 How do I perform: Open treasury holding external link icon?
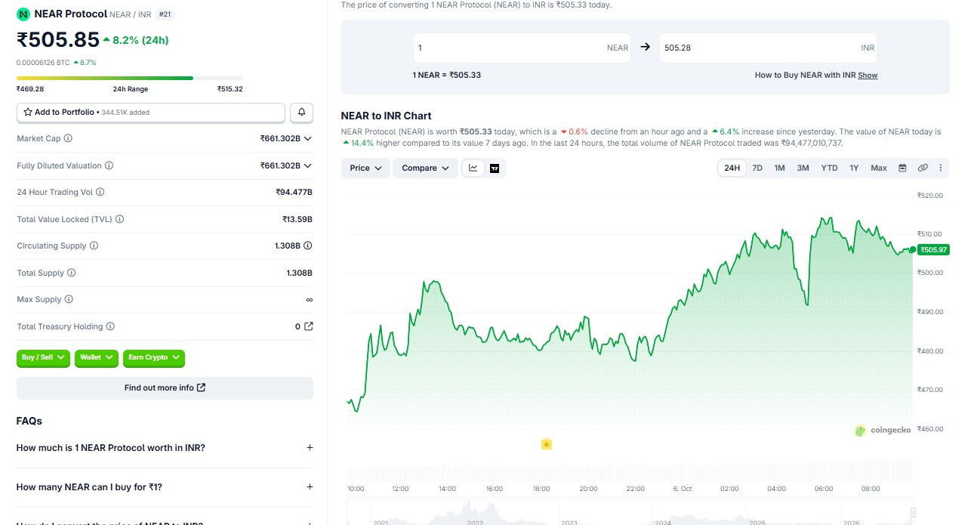[308, 326]
